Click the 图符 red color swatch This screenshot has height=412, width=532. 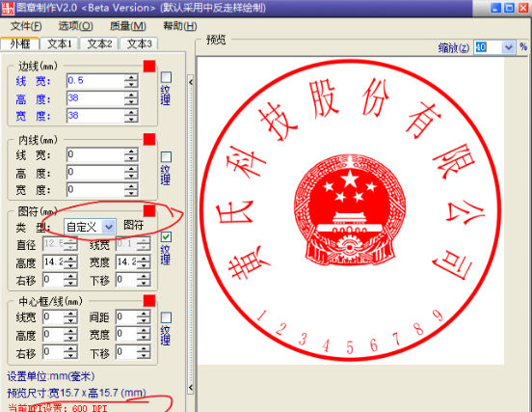point(149,210)
